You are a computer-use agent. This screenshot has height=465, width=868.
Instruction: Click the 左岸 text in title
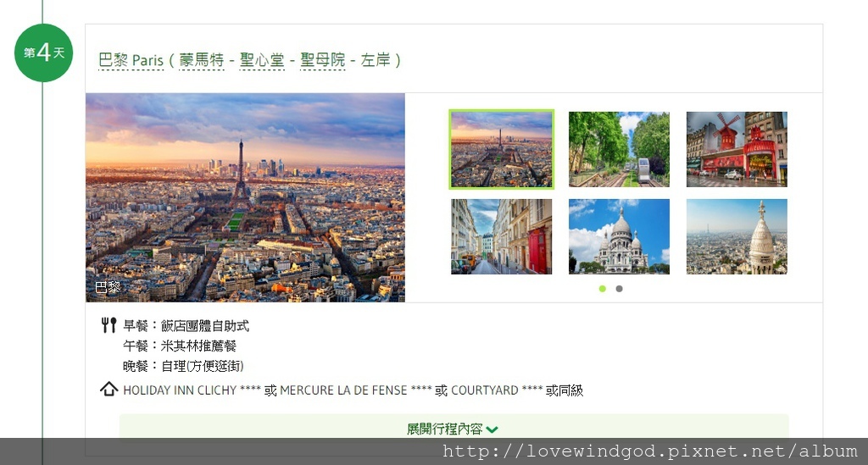(x=376, y=60)
